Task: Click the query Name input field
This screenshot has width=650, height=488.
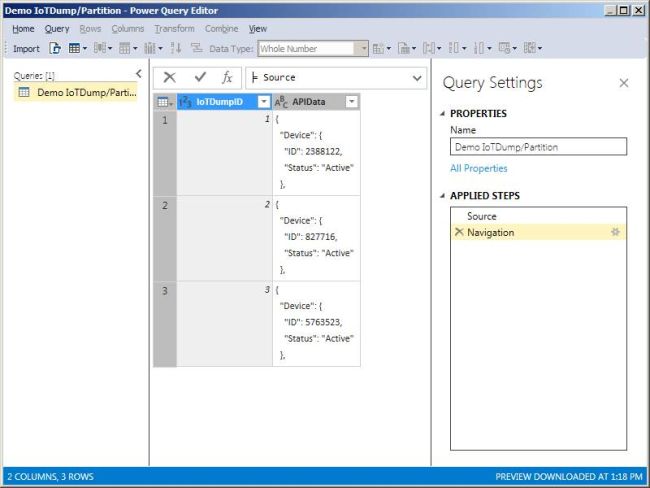Action: 538,147
